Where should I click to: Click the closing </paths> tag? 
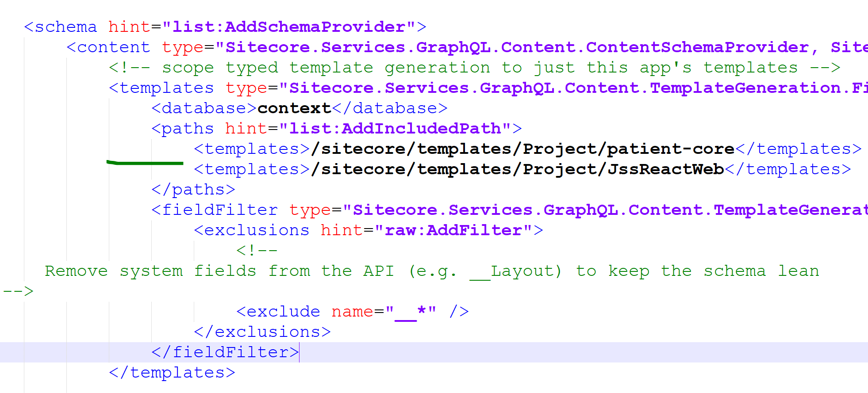click(193, 190)
